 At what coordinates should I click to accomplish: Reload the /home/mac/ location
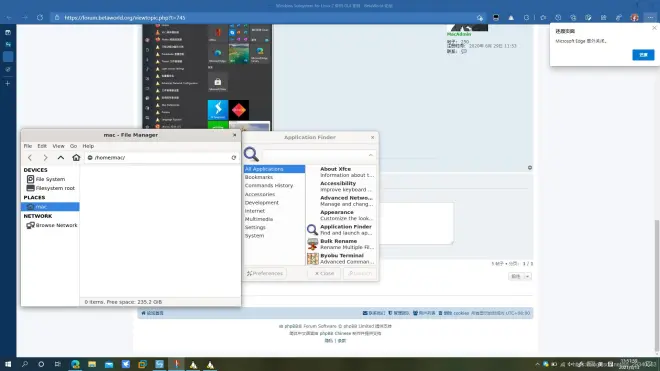pyautogui.click(x=234, y=157)
